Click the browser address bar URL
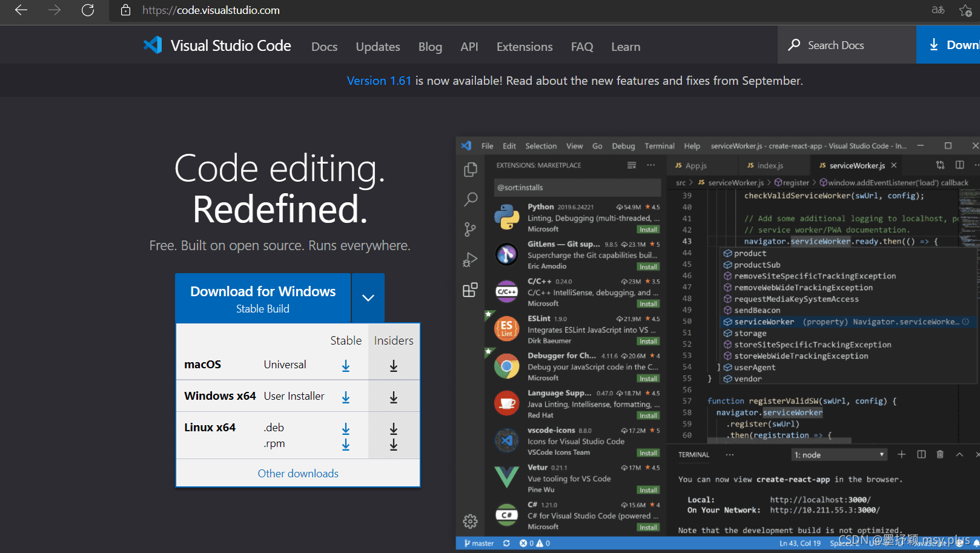This screenshot has width=980, height=553. [x=211, y=10]
